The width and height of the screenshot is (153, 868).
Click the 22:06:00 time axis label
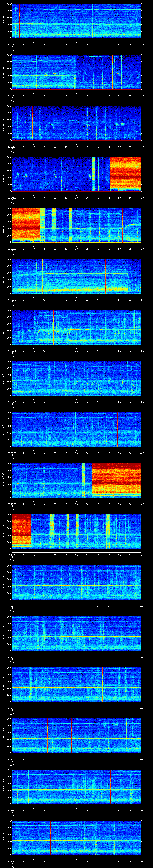pos(12,300)
